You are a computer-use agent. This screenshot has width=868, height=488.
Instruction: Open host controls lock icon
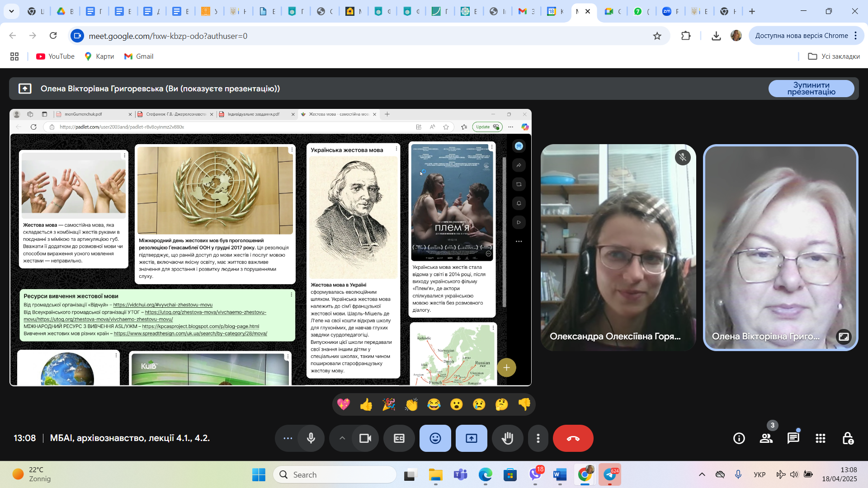tap(847, 438)
